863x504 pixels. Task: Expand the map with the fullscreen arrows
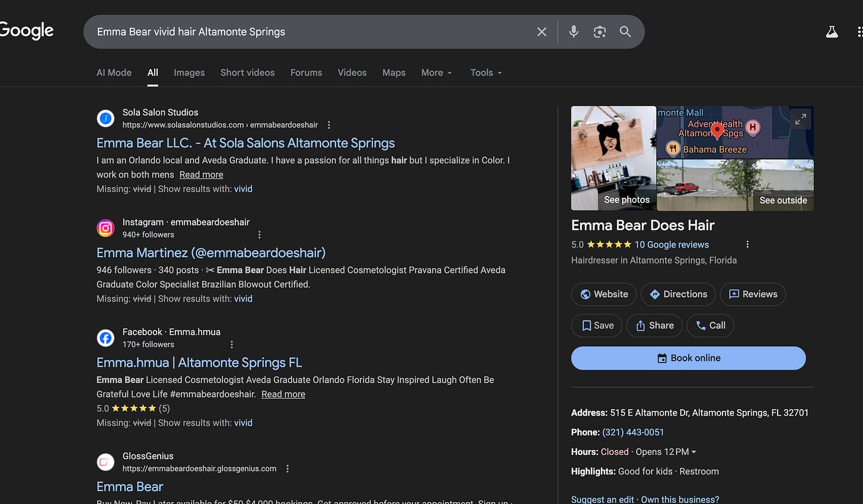(x=800, y=119)
